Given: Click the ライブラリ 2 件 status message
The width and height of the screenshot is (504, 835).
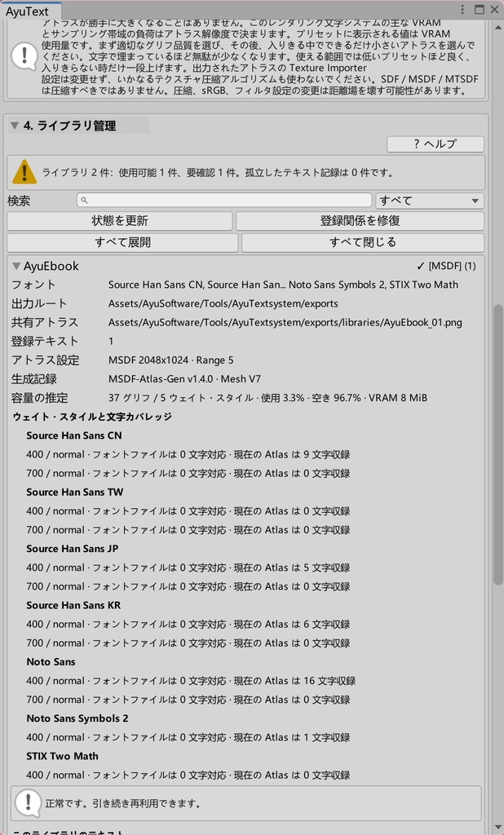Looking at the screenshot, I should click(x=218, y=173).
